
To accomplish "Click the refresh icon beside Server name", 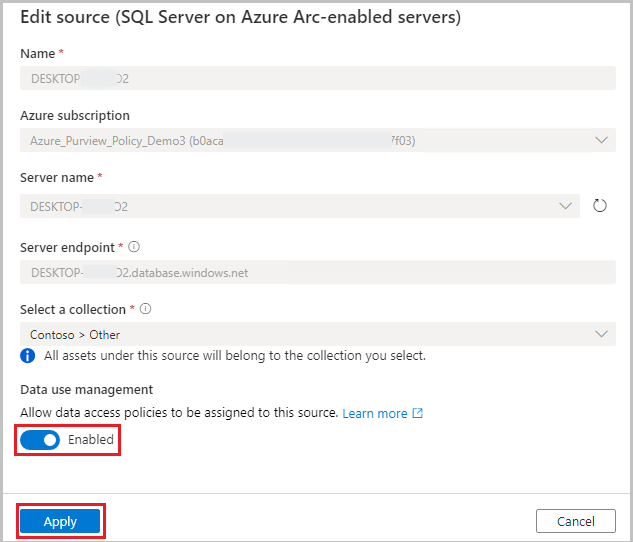I will 600,206.
